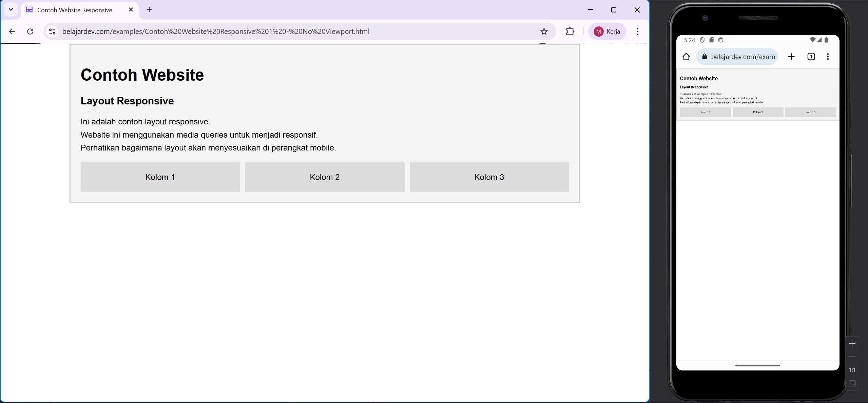
Task: Open Chrome's three-dot menu
Action: [x=637, y=32]
